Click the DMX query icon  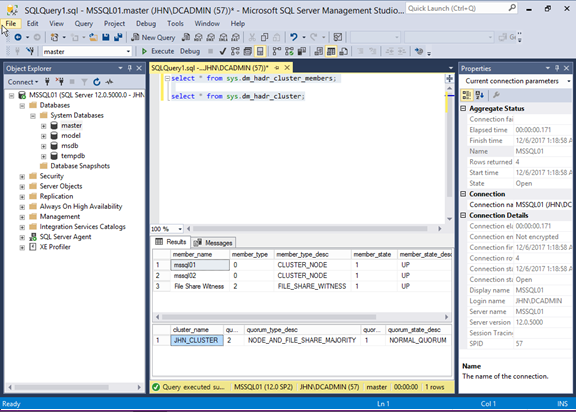coord(211,37)
